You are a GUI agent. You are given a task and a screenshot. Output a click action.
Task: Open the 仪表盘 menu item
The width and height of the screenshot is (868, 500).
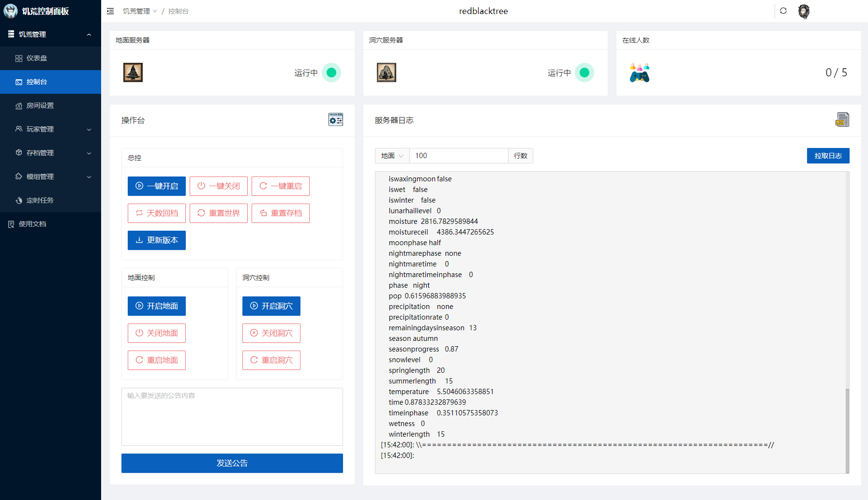click(x=37, y=58)
